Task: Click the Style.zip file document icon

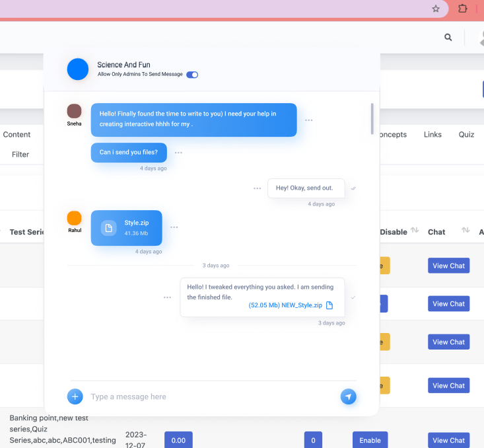Action: [108, 228]
